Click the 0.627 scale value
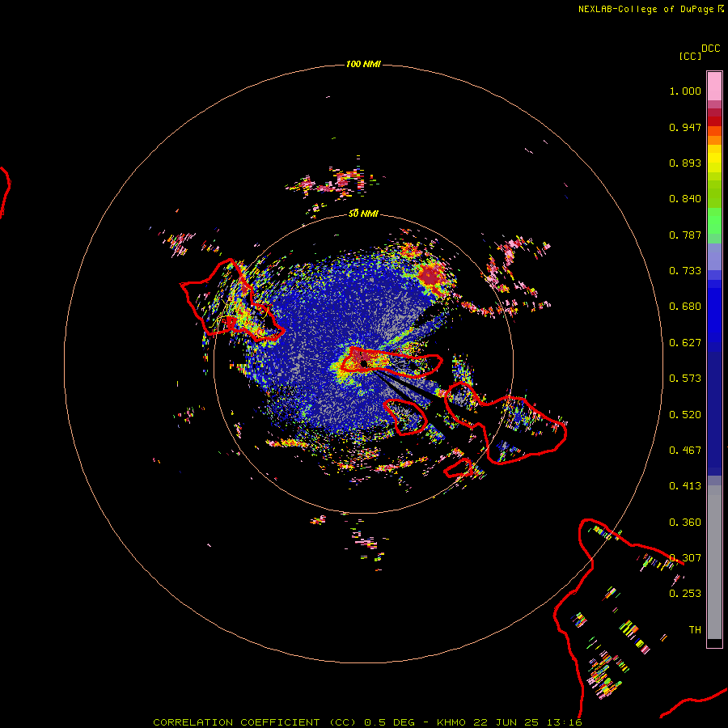 click(685, 343)
